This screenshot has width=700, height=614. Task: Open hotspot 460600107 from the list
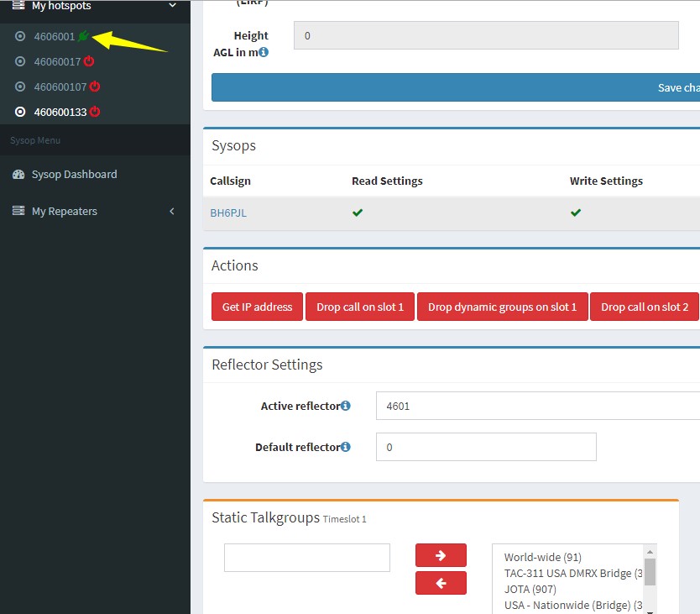pos(60,87)
